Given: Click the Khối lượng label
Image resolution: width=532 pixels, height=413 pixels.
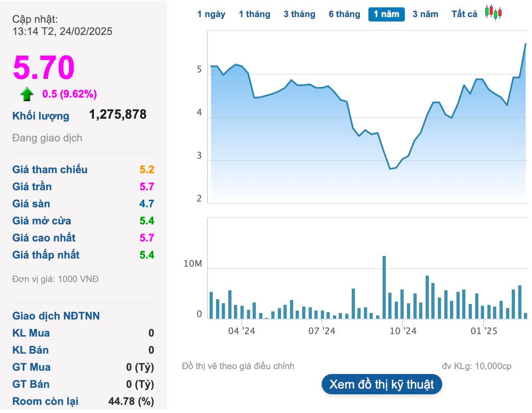Looking at the screenshot, I should 41,116.
